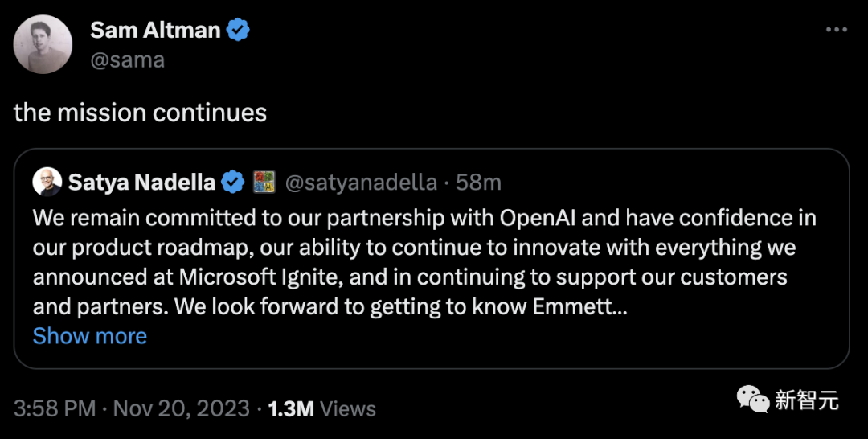Screen dimensions: 868x439
Task: Click the verified badge beside Sam Altman
Action: click(238, 31)
